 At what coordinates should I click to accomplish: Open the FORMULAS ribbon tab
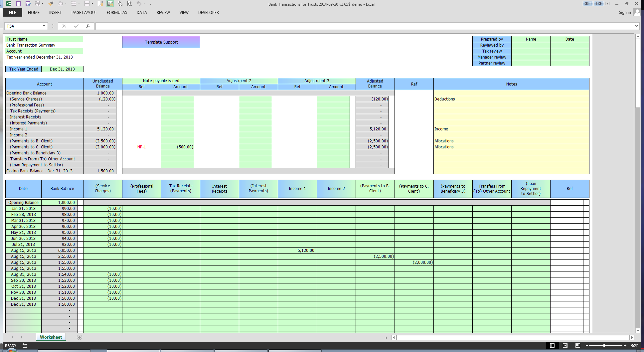click(117, 13)
